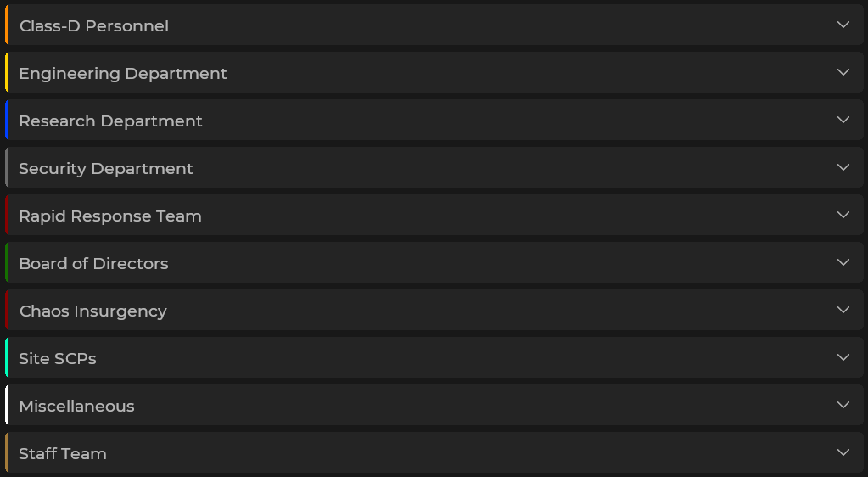The width and height of the screenshot is (868, 477).
Task: Click the Chaos Insurgency chevron arrow
Action: 843,311
